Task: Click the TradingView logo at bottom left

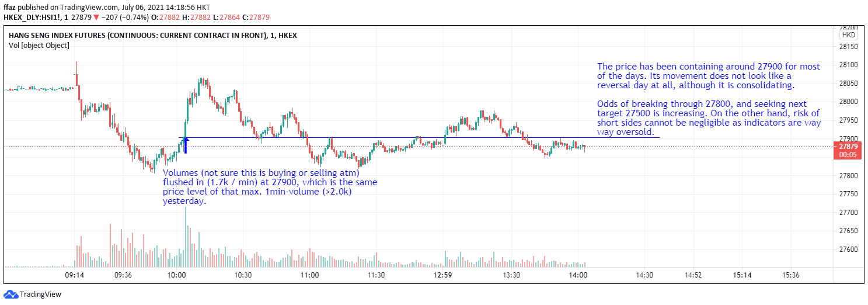Action: click(x=33, y=294)
